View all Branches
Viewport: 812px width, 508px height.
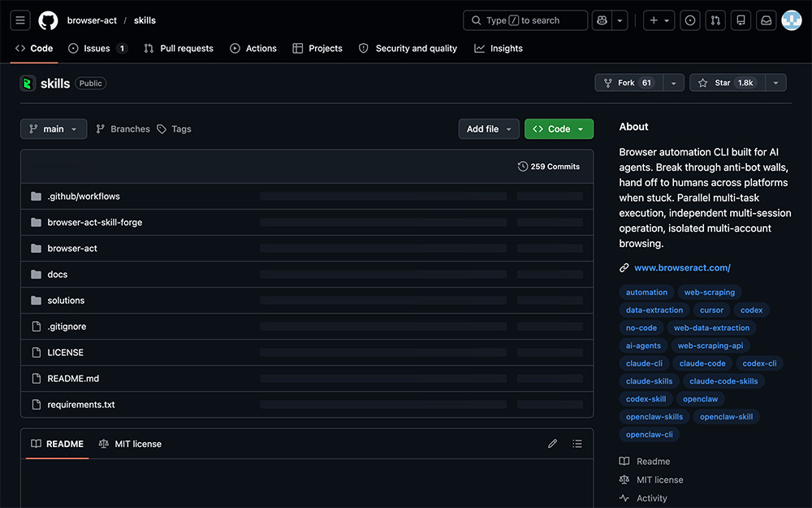coord(123,129)
